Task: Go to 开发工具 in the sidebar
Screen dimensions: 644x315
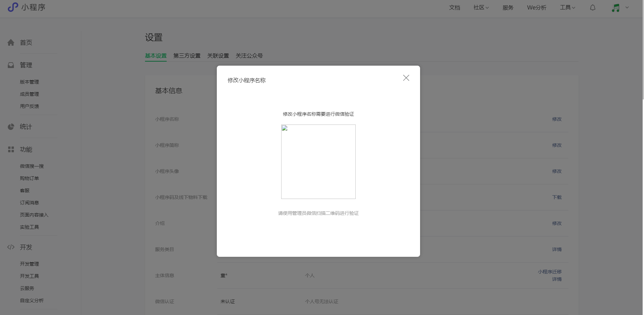Action: (x=29, y=276)
